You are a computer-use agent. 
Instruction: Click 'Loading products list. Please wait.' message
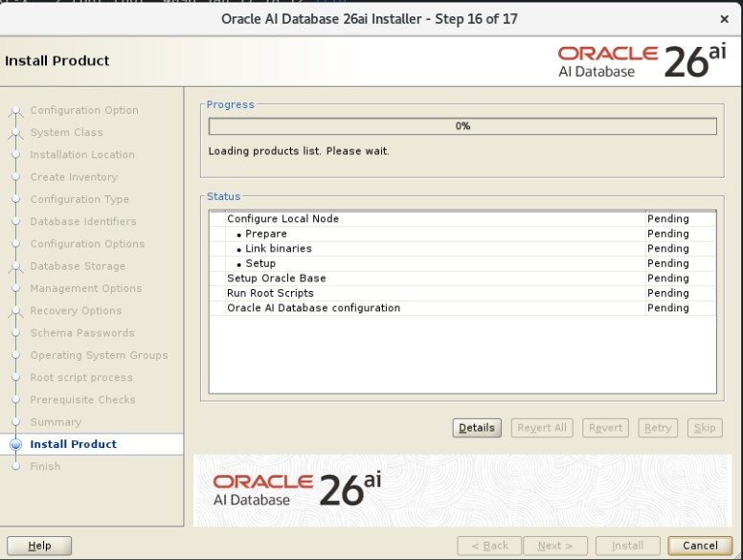coord(299,151)
